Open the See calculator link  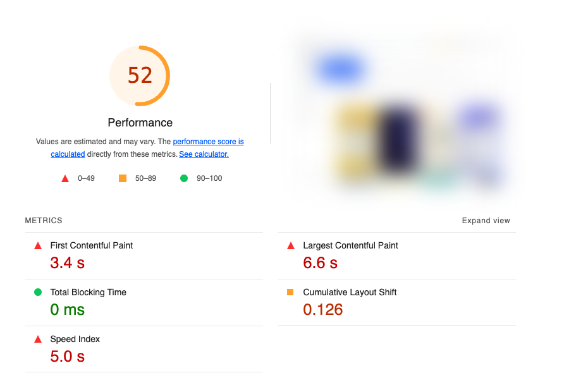pos(204,154)
